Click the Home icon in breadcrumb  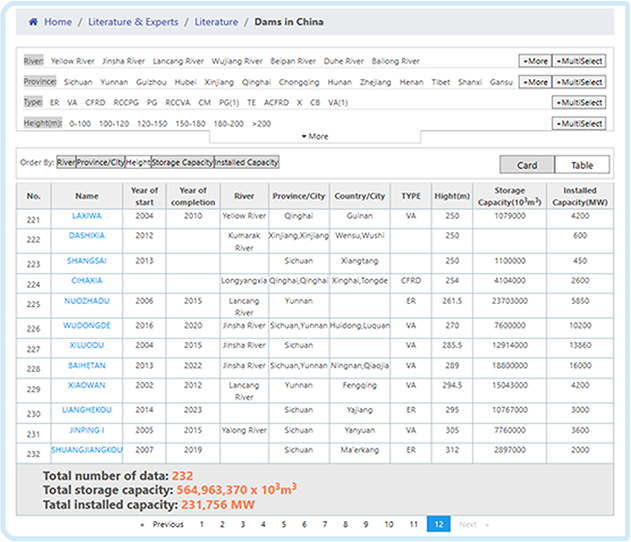coord(33,22)
